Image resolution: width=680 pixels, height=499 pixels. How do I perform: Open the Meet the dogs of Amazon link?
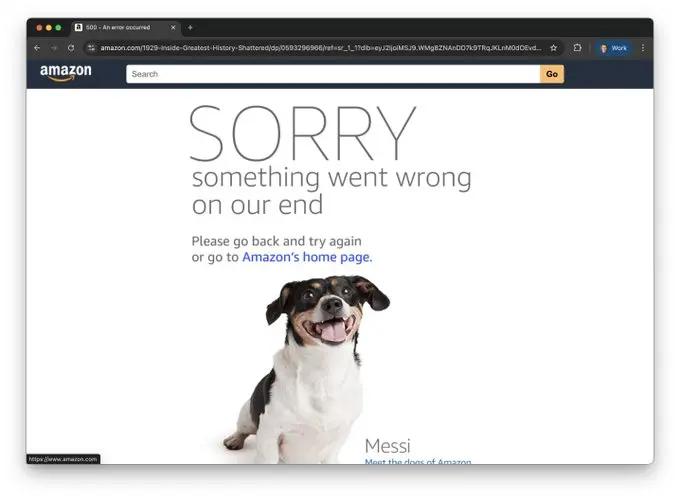click(x=418, y=461)
